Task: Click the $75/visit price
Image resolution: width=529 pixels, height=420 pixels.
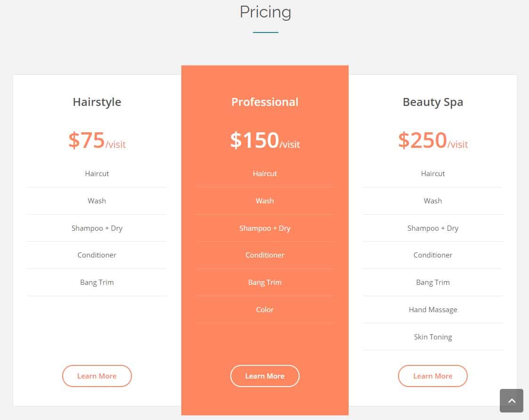Action: pos(97,140)
